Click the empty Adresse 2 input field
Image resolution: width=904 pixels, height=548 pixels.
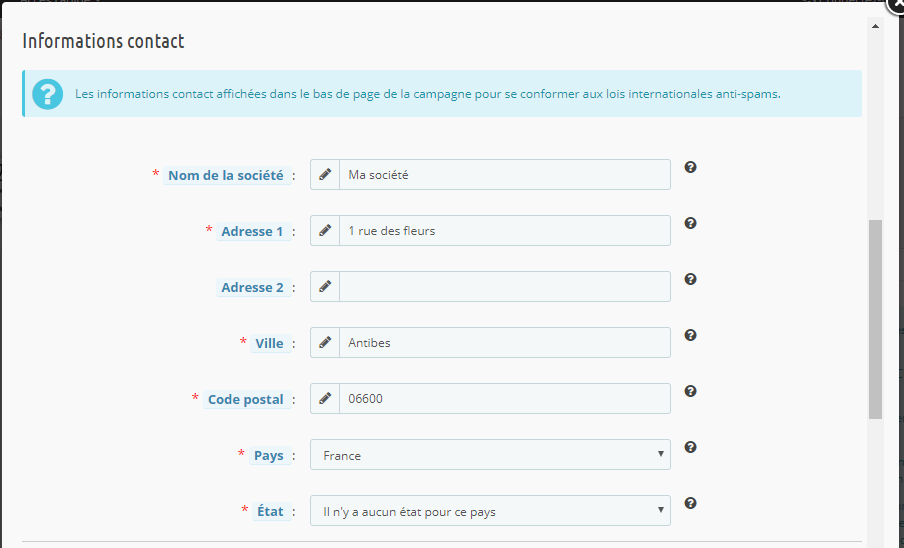tap(504, 286)
